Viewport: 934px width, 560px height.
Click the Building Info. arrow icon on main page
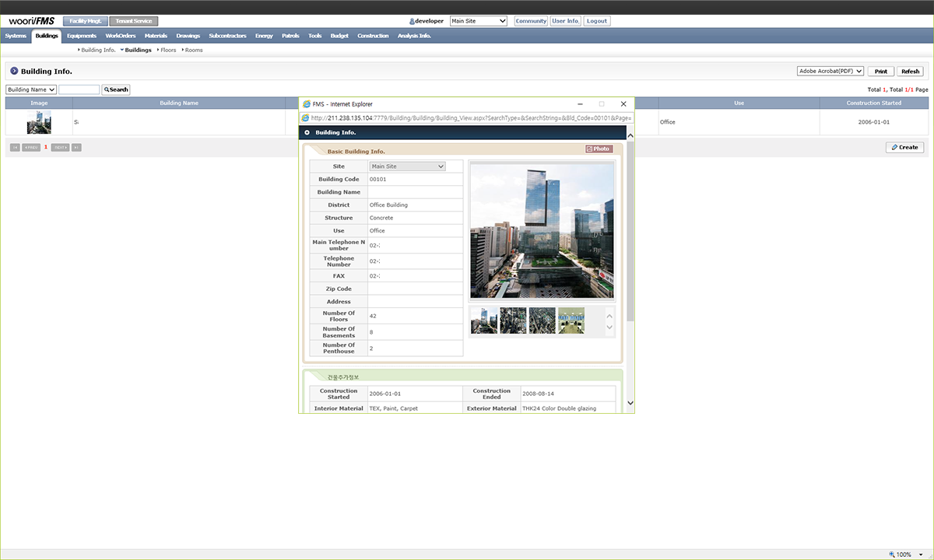(x=14, y=71)
